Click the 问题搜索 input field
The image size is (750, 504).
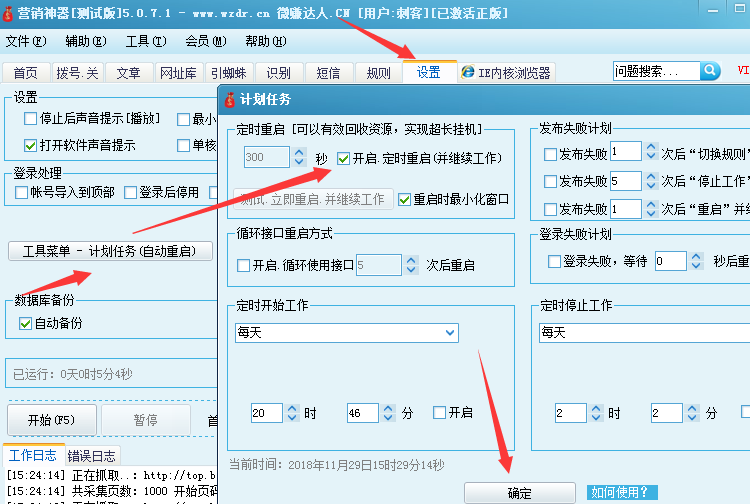click(655, 71)
